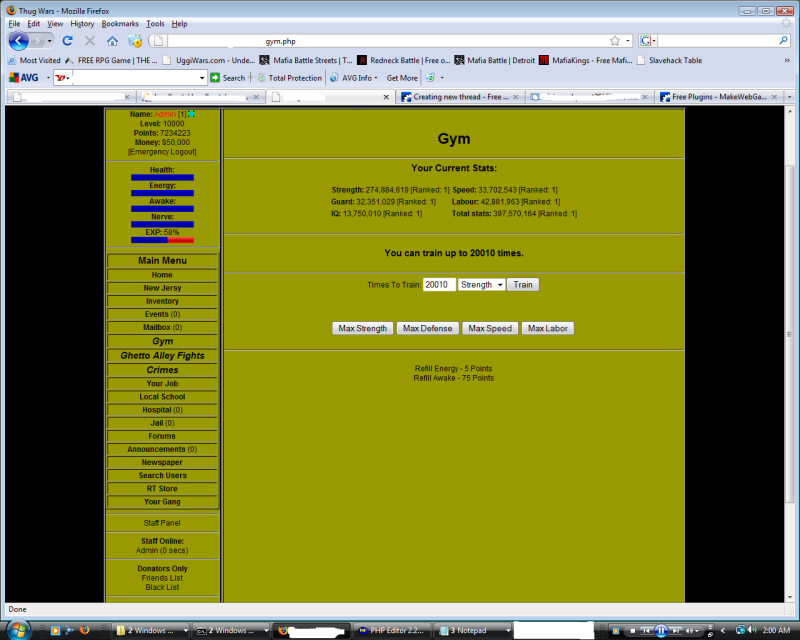This screenshot has width=800, height=640.
Task: Click the green AVG Search button
Action: click(x=227, y=77)
